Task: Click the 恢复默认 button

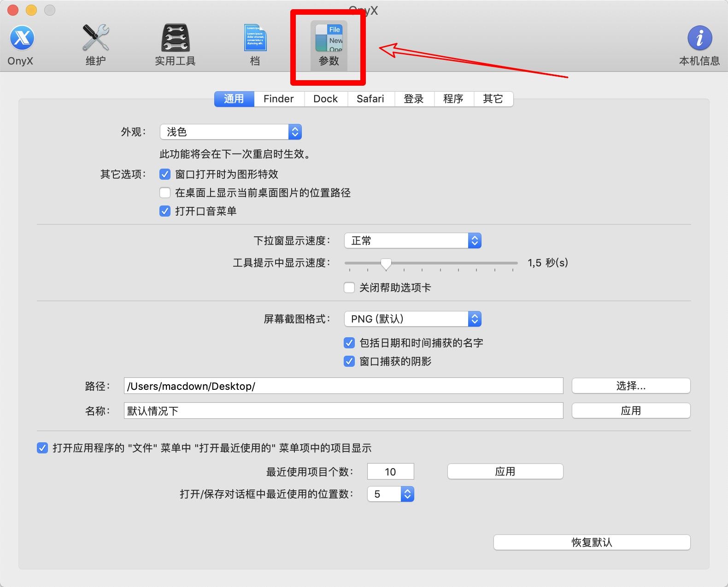Action: point(592,542)
